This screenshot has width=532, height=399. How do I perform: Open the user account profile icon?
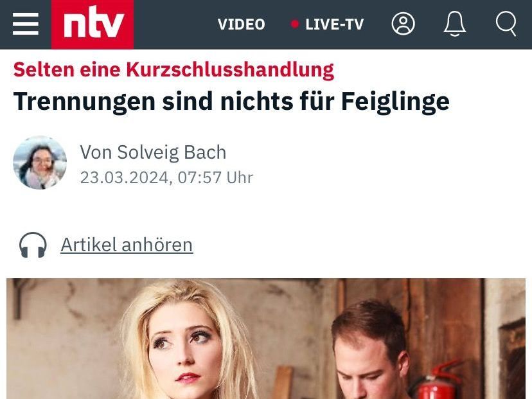(x=403, y=24)
